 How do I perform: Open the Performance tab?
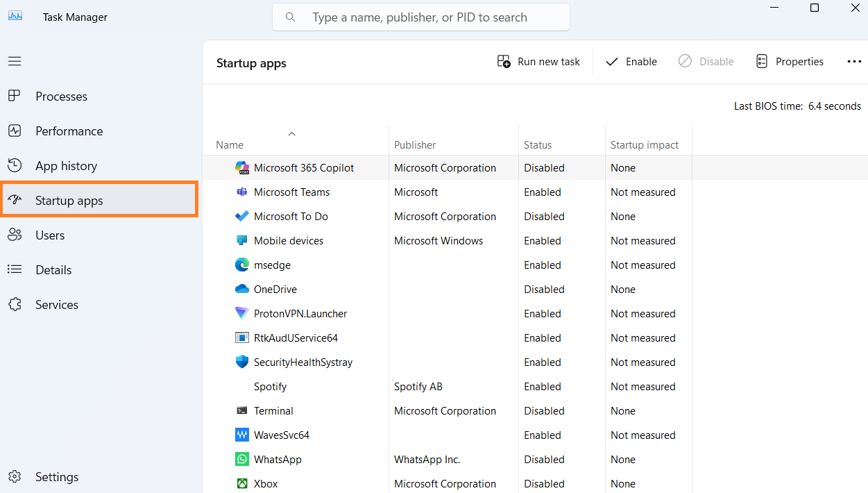coord(69,131)
